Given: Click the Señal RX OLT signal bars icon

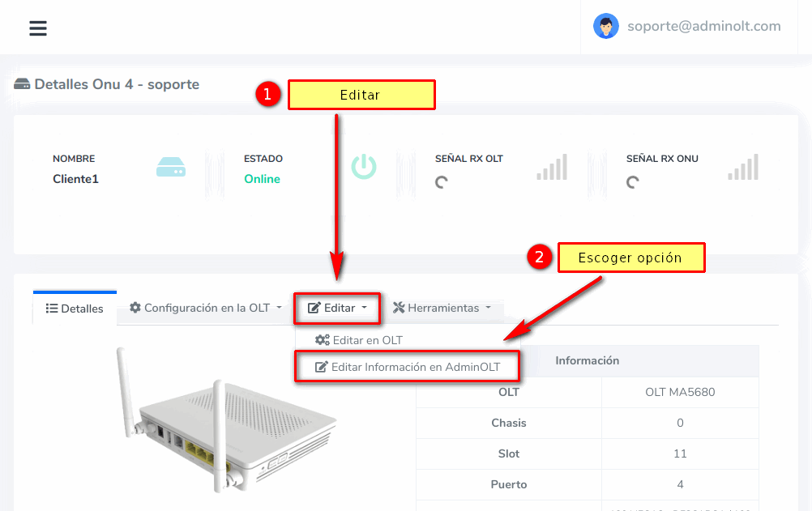Looking at the screenshot, I should (x=552, y=168).
